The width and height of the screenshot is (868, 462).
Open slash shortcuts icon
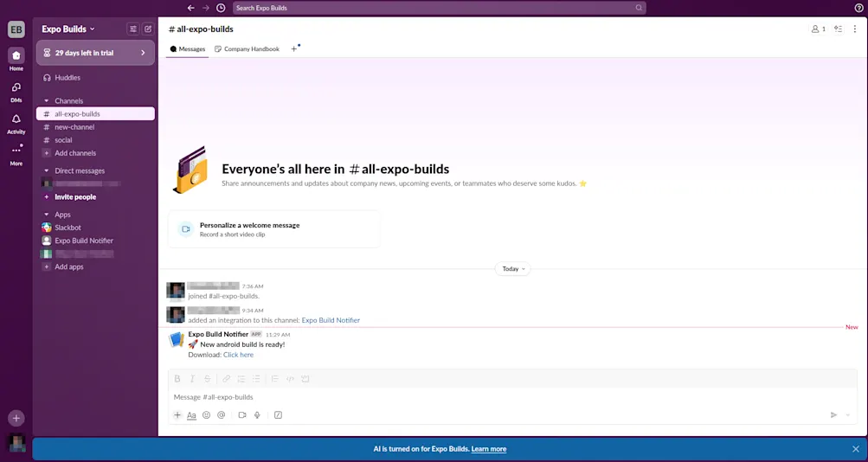[278, 415]
